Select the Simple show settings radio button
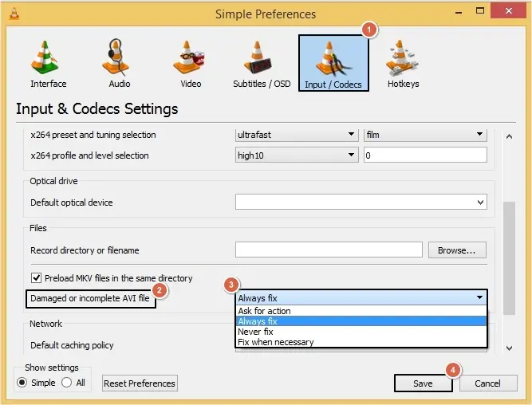Image resolution: width=532 pixels, height=405 pixels. tap(22, 383)
